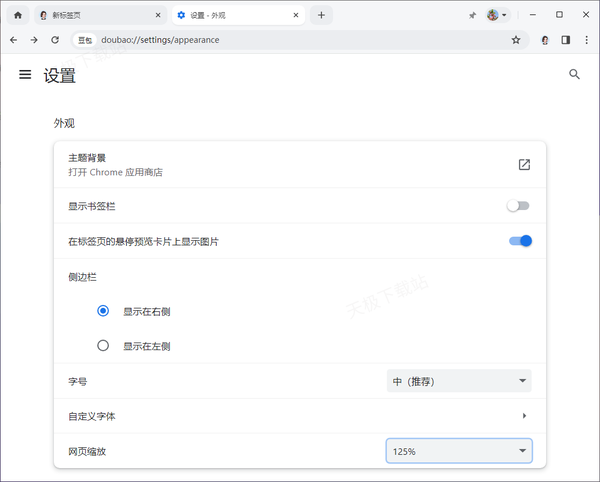The image size is (600, 482).
Task: Open the profile avatar dropdown in the title bar
Action: pyautogui.click(x=497, y=15)
